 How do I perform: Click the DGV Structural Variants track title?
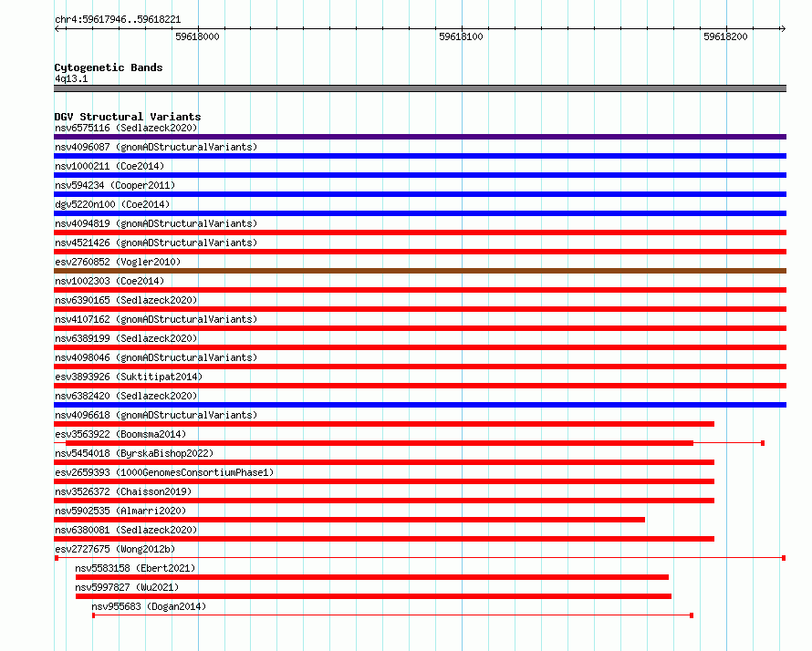(x=128, y=117)
